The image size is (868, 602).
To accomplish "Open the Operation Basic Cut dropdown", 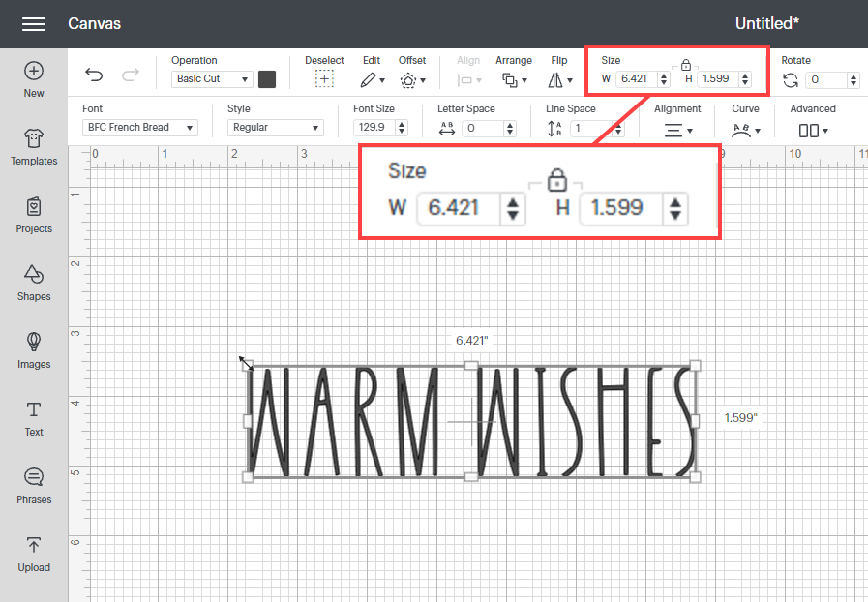I will pos(212,79).
